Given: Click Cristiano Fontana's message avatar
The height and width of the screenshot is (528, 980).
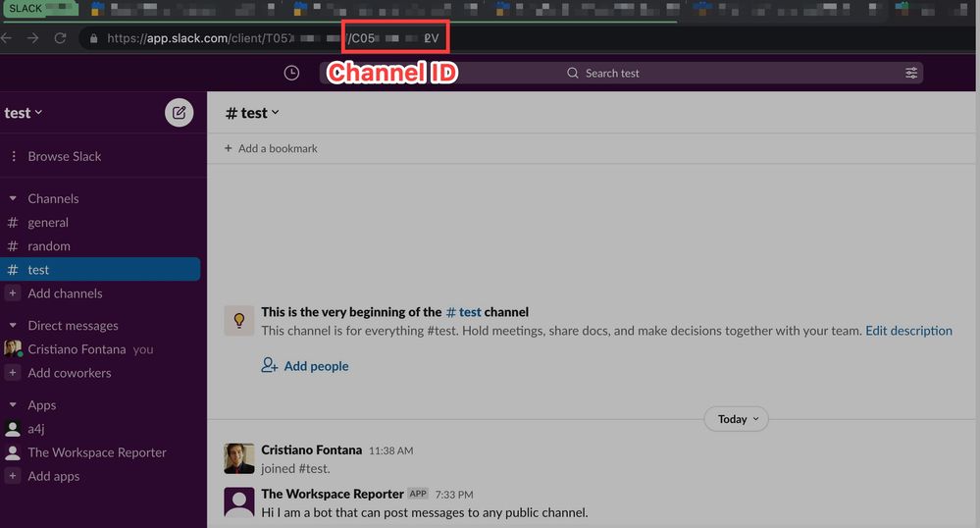Looking at the screenshot, I should pyautogui.click(x=238, y=458).
